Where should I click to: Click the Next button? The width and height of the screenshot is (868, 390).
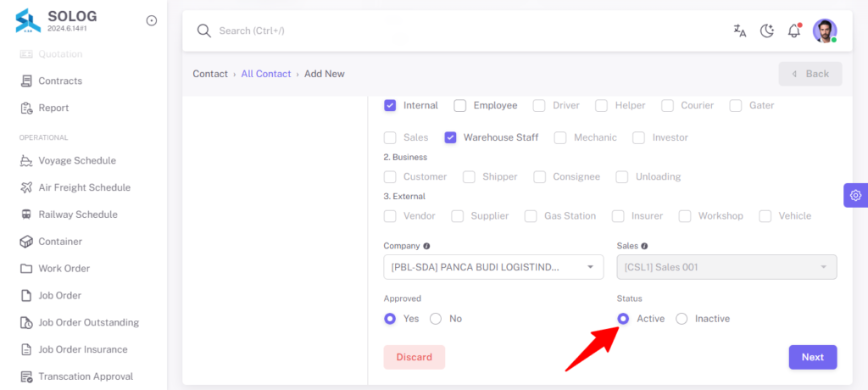point(813,357)
